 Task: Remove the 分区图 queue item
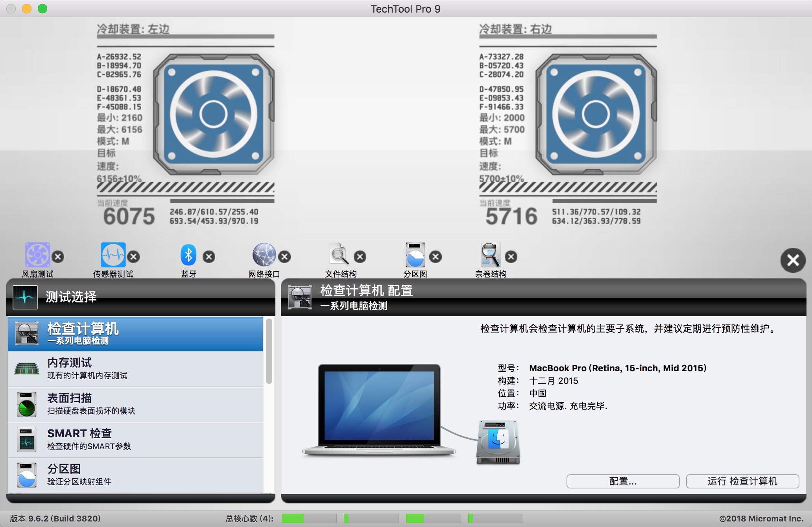pos(436,257)
